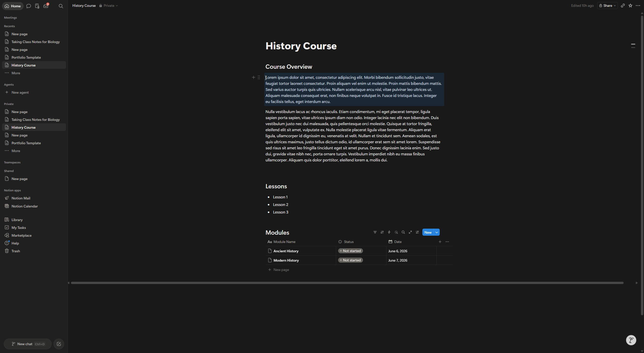Viewport: 644px width, 353px height.
Task: Copy page link using the chain icon
Action: 623,6
